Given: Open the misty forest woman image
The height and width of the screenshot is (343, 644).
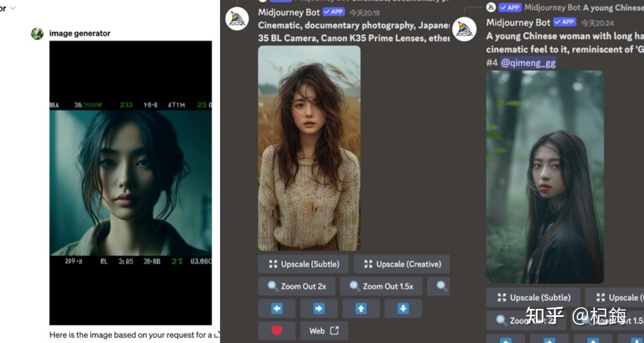Looking at the screenshot, I should [544, 177].
